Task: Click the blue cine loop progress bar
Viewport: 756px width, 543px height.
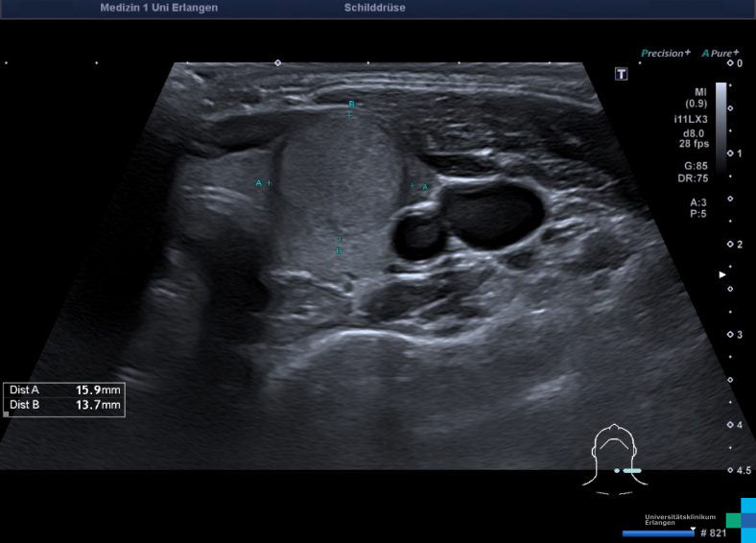Action: (657, 532)
